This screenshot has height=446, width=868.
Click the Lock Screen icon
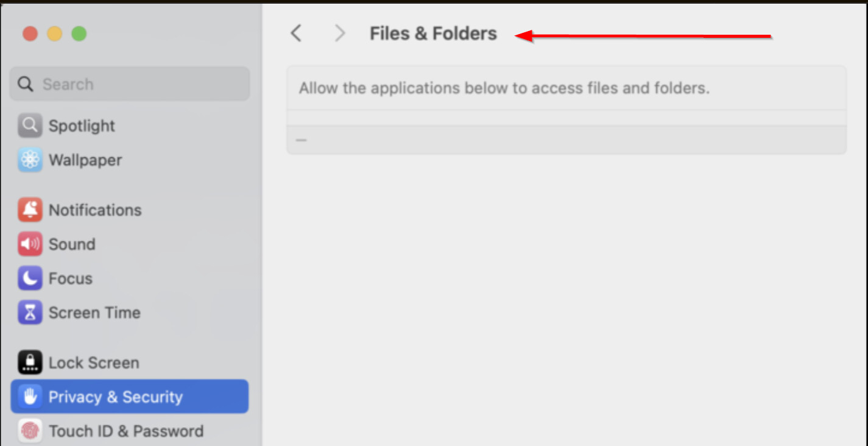pyautogui.click(x=30, y=363)
